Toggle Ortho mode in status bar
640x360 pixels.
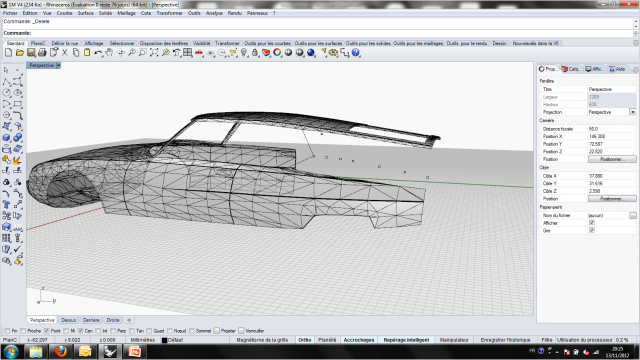[x=304, y=340]
